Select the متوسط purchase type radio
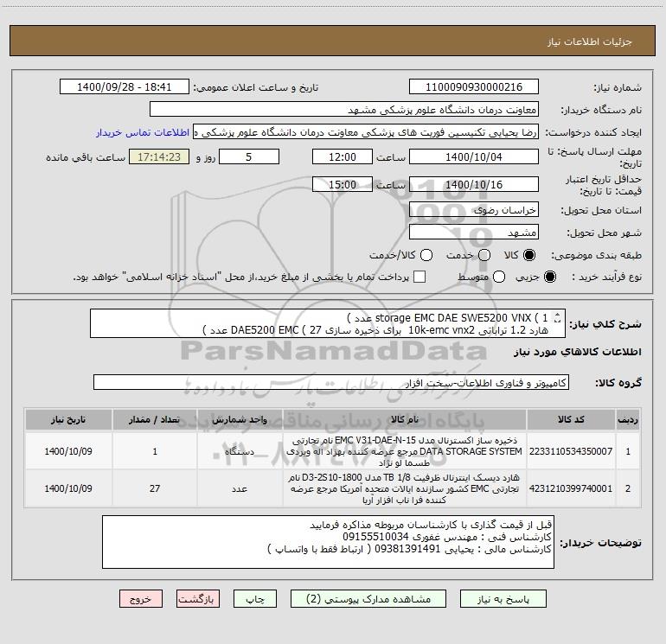Screen dimensions: 666x644 [499, 277]
